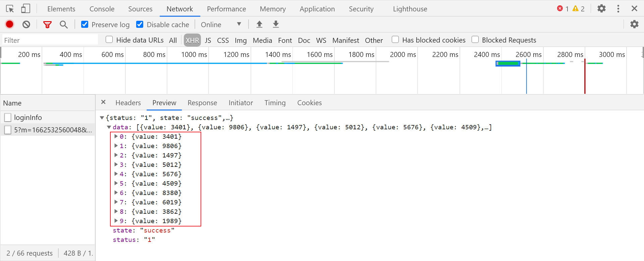Open the Performance tab
Screen dimensions: 644x261
226,9
